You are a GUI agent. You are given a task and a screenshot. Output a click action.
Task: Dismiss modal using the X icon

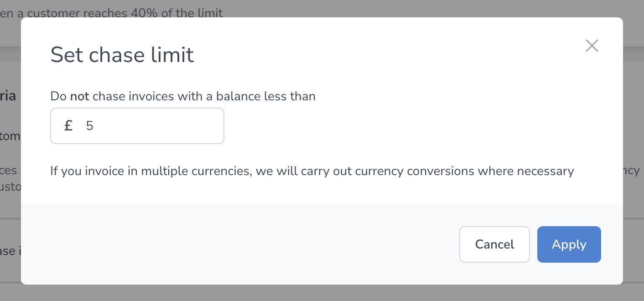click(x=592, y=46)
